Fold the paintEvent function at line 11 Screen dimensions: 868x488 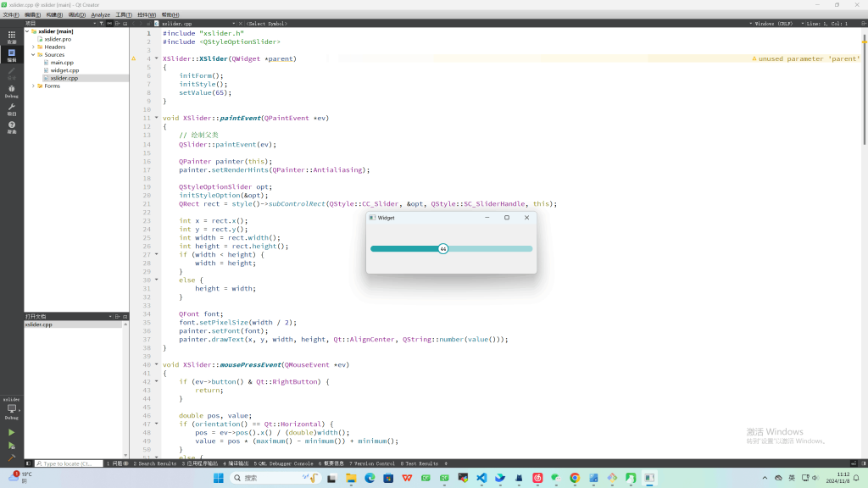(x=156, y=118)
